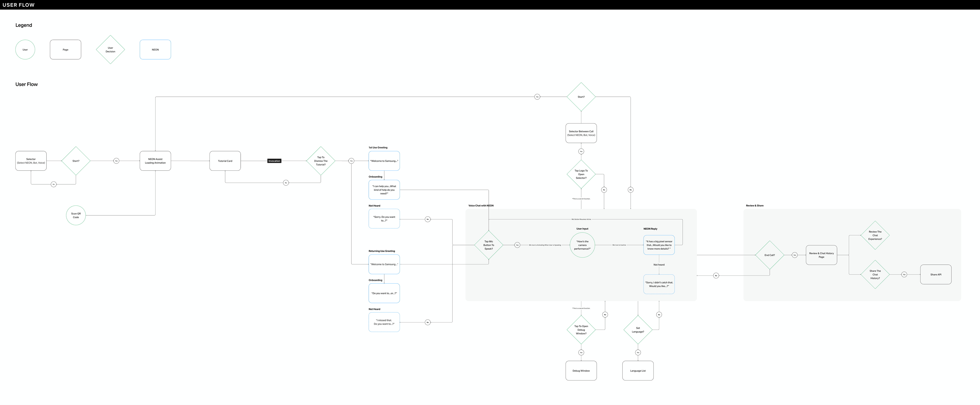Click the Scan QR Code circle node
This screenshot has width=980, height=405.
pos(76,215)
